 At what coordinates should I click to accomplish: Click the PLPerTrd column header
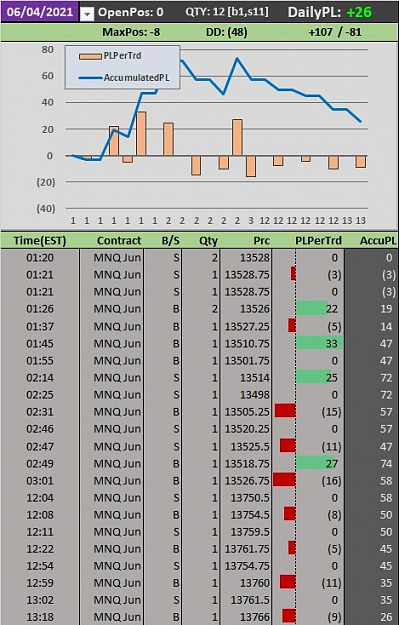point(318,241)
